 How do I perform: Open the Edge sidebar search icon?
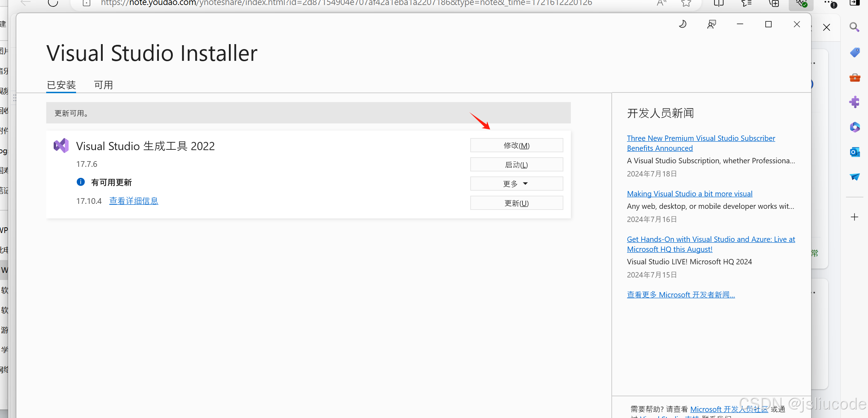tap(854, 27)
